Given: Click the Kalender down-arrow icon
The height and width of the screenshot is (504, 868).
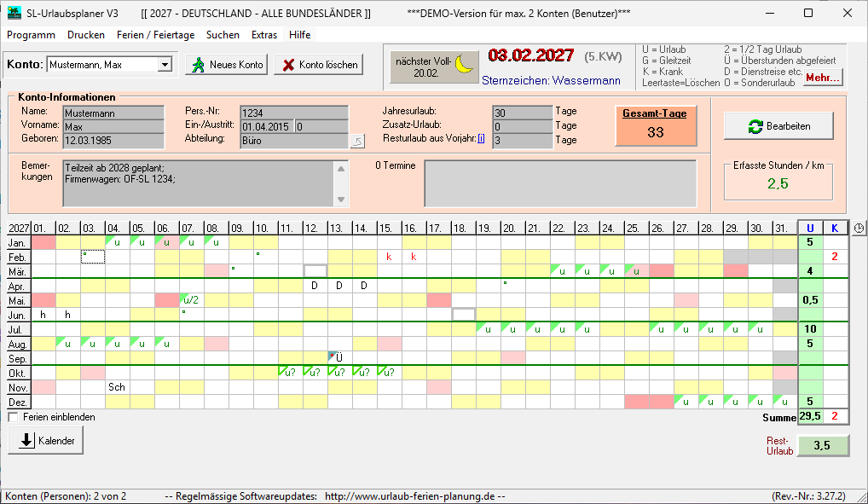Looking at the screenshot, I should (x=26, y=440).
